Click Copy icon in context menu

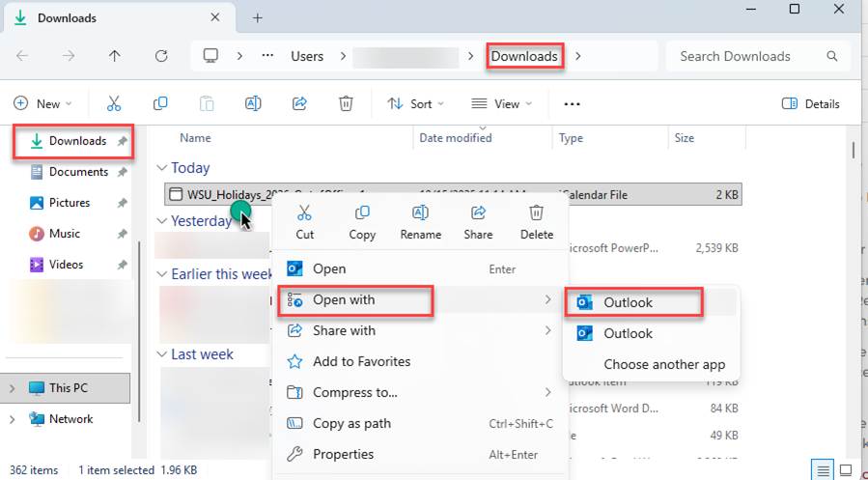362,220
